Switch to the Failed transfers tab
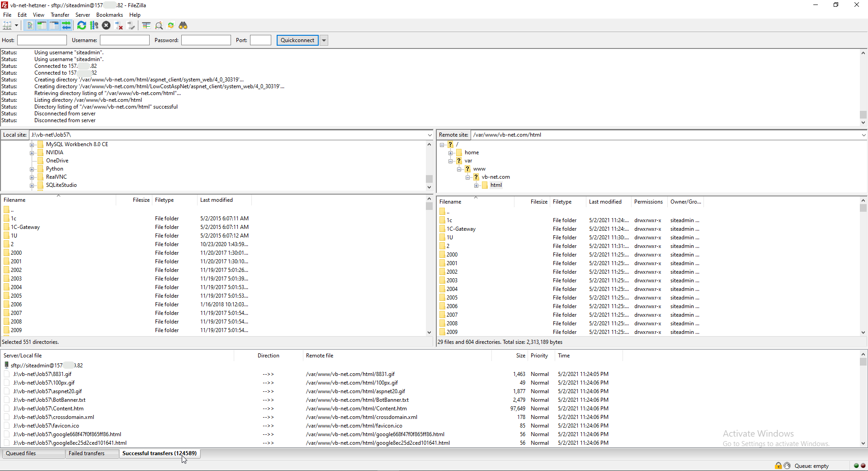Image resolution: width=868 pixels, height=471 pixels. 92,453
